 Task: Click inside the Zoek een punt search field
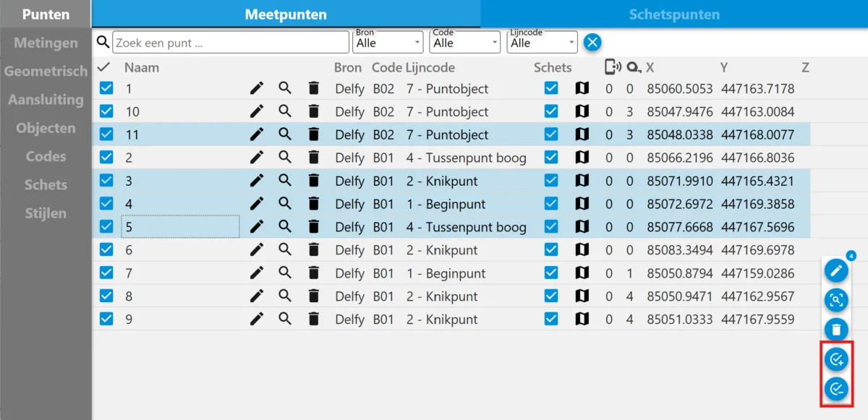[x=230, y=41]
